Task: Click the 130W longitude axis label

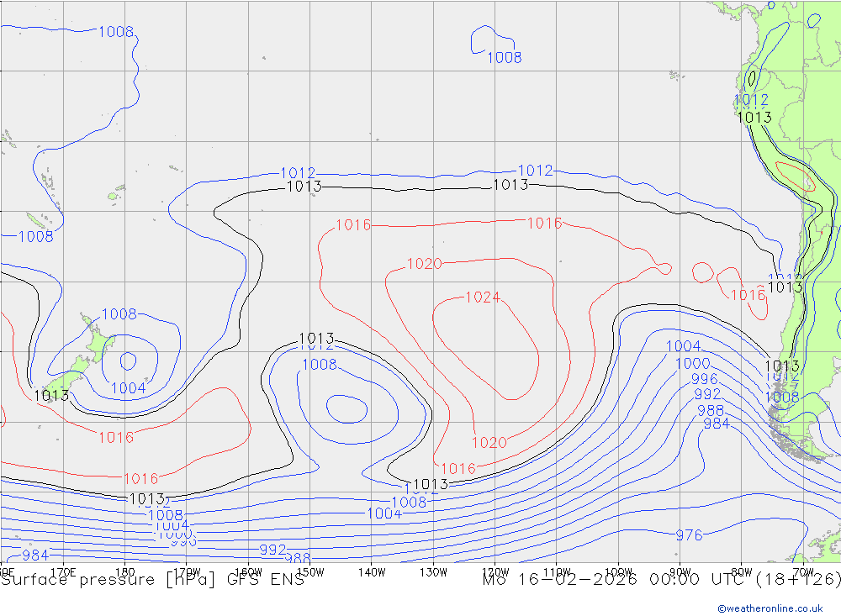Action: [433, 572]
